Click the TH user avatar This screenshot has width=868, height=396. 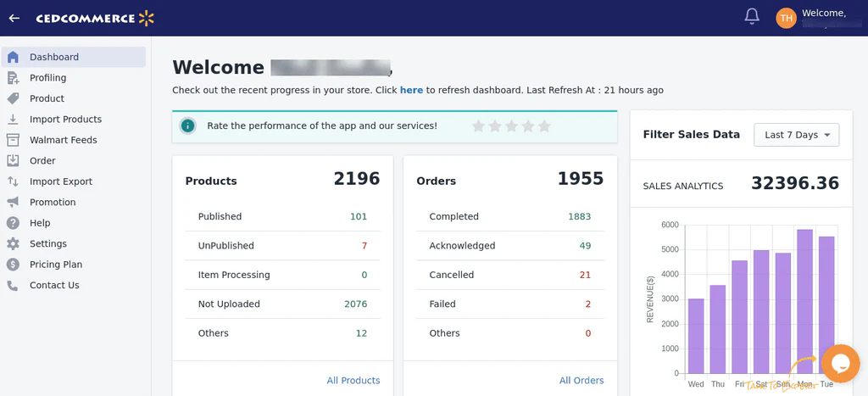coord(786,18)
